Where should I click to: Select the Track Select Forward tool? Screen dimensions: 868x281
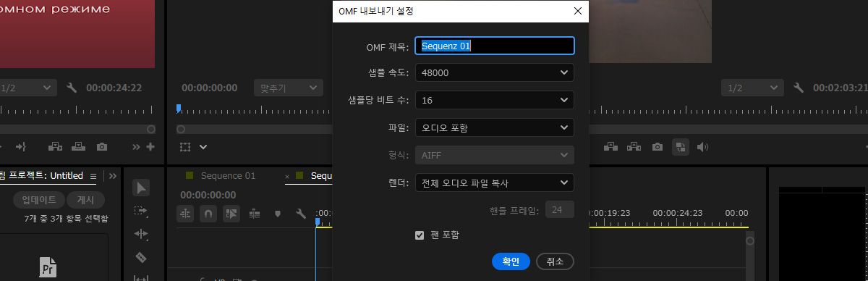(141, 211)
